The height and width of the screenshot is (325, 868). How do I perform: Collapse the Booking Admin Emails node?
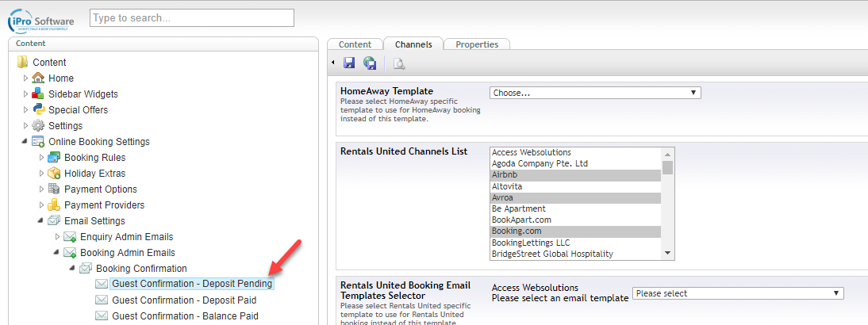tap(56, 253)
